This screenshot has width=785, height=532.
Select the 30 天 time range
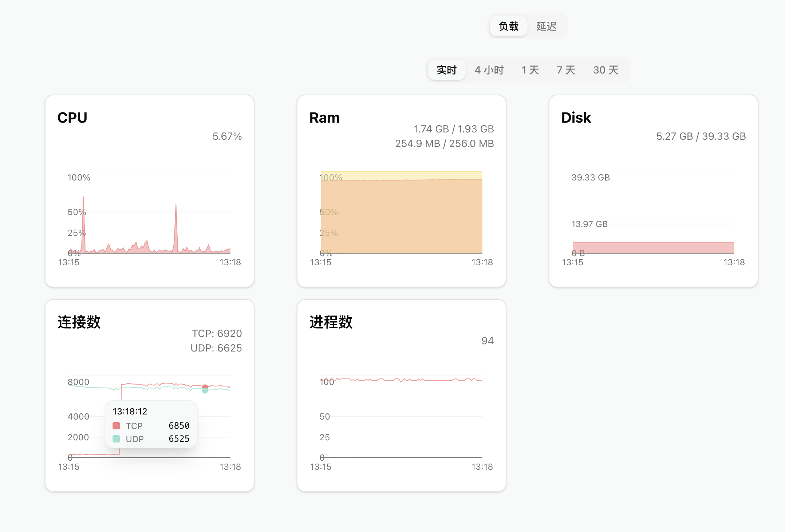605,70
